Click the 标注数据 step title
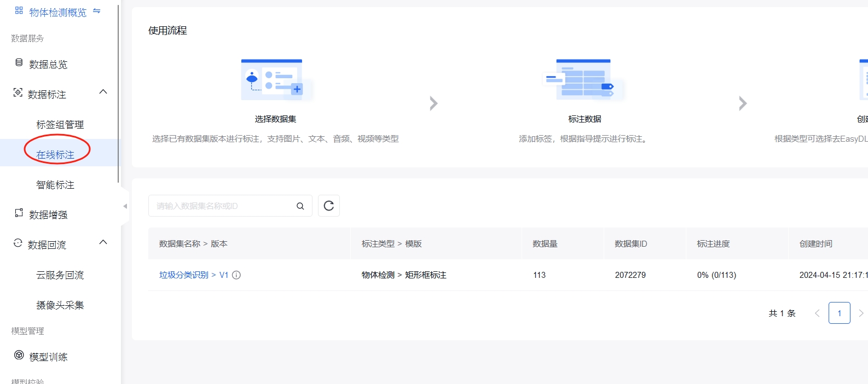868x384 pixels. (x=585, y=119)
